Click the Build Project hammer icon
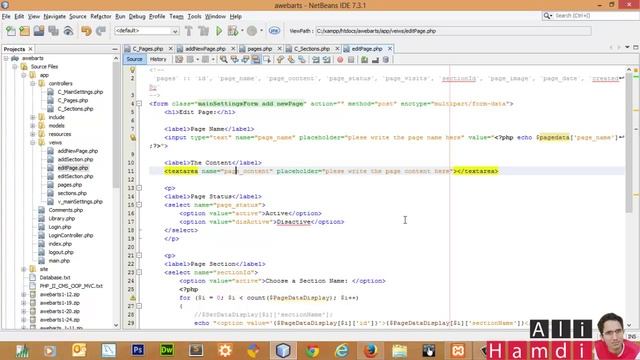Viewport: 640px width, 360px height. [x=189, y=31]
